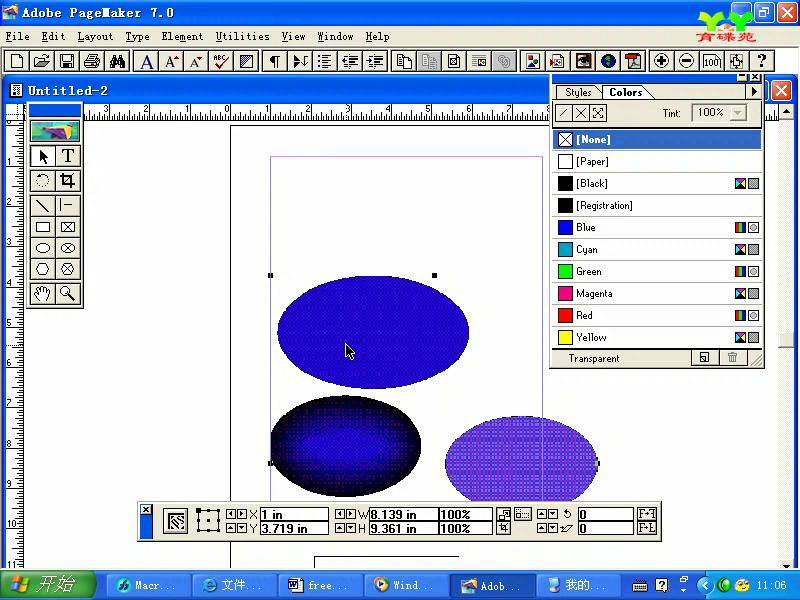Select the Yellow color swatch
The width and height of the screenshot is (800, 600).
pos(565,337)
